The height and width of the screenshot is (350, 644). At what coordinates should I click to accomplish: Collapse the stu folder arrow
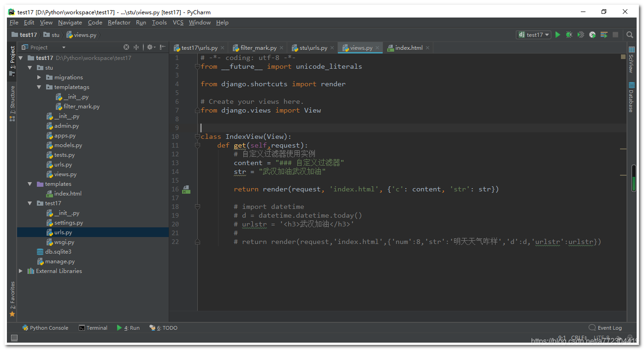(30, 68)
